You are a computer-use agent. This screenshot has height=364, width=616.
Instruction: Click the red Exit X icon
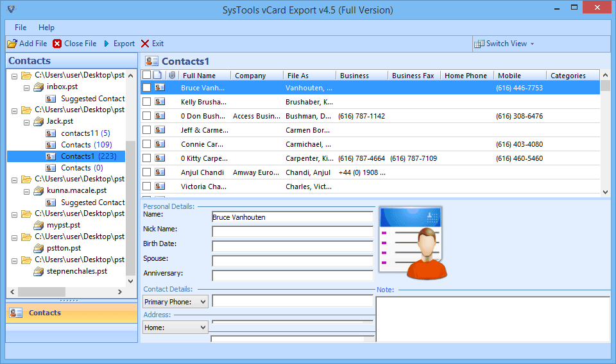(145, 44)
